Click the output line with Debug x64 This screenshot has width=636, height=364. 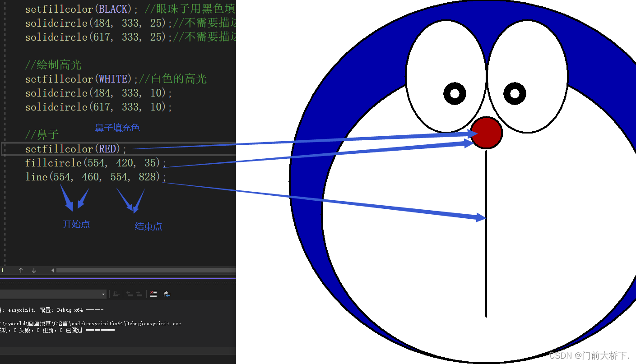52,310
